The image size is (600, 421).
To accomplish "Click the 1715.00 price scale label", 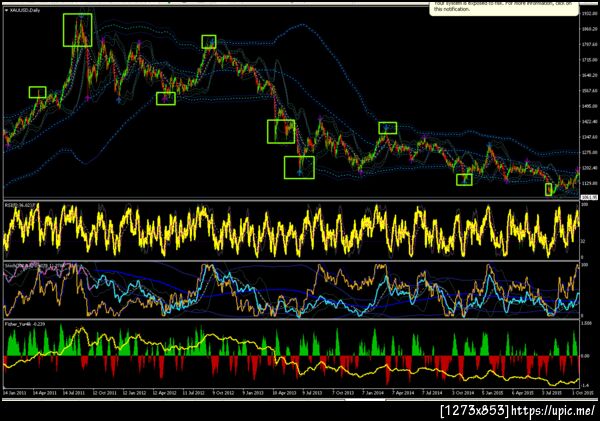I will click(x=590, y=60).
